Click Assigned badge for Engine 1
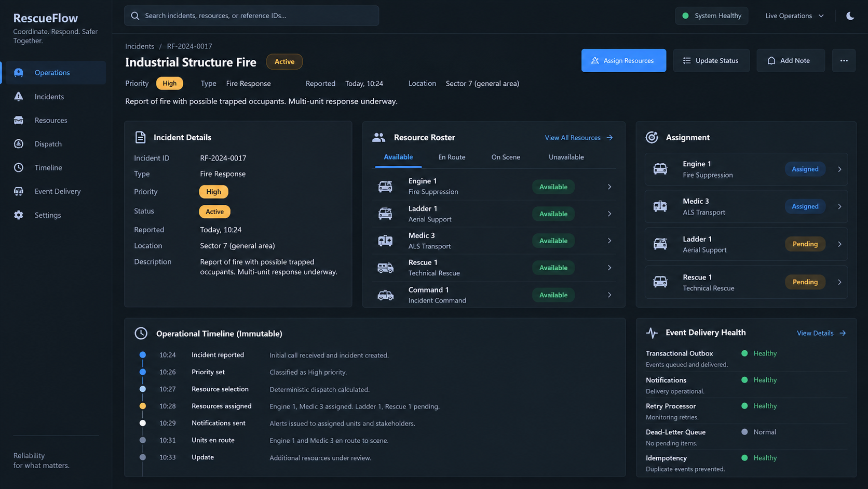 click(805, 169)
